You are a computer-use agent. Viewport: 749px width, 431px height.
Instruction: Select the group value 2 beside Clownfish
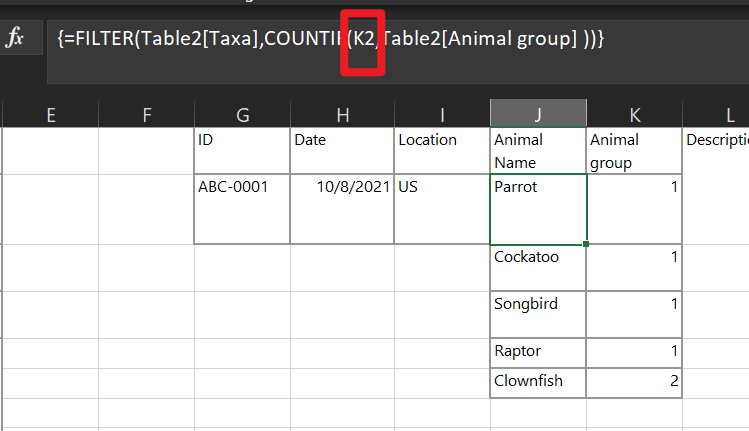[634, 383]
